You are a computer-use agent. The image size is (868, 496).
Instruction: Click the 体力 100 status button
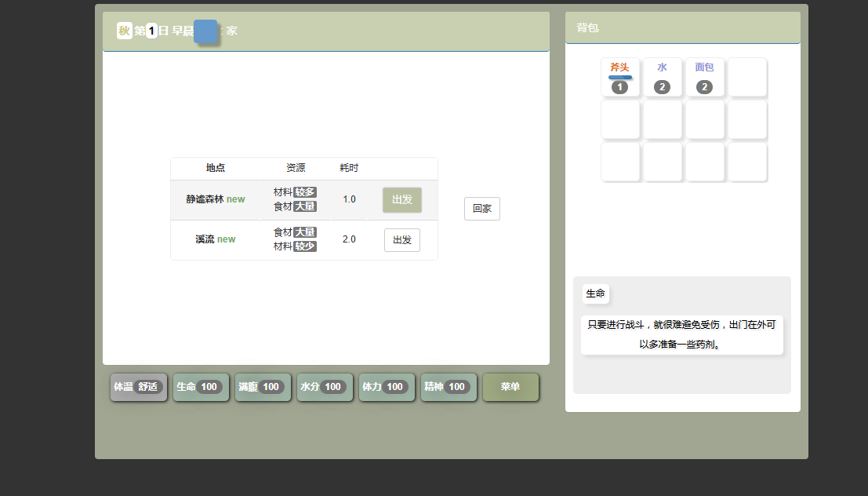387,387
